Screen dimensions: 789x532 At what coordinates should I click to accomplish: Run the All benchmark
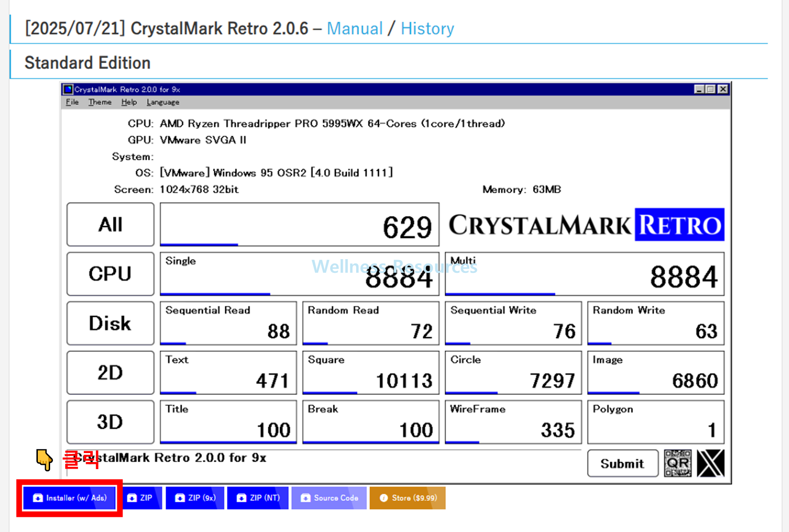click(110, 225)
